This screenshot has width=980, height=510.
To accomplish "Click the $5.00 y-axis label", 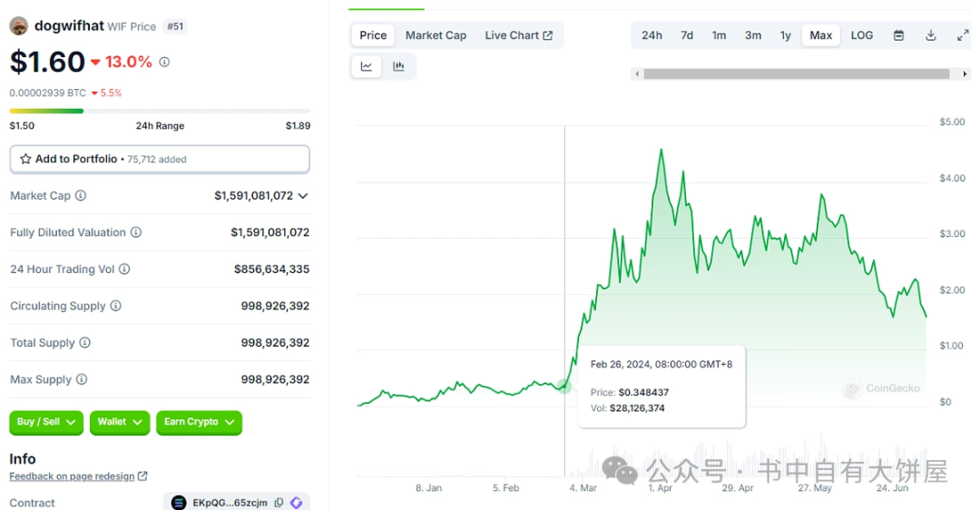I will pos(952,122).
